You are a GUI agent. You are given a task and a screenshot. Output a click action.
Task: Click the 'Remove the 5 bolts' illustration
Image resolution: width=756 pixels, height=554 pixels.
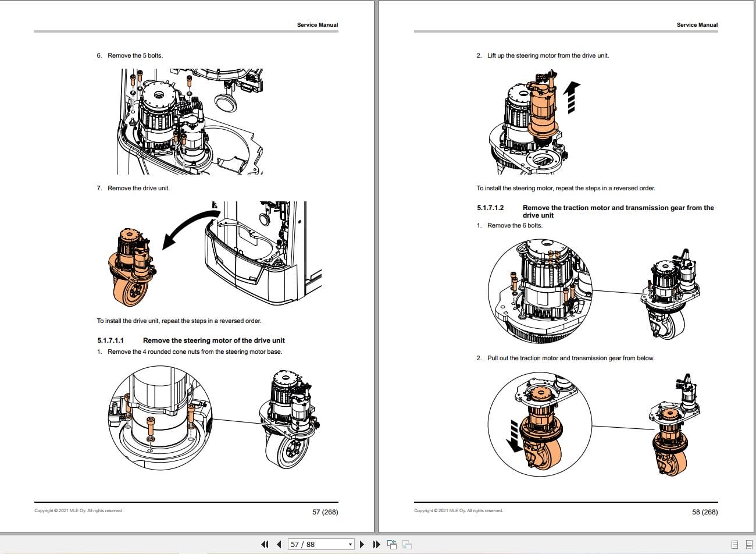(x=191, y=121)
